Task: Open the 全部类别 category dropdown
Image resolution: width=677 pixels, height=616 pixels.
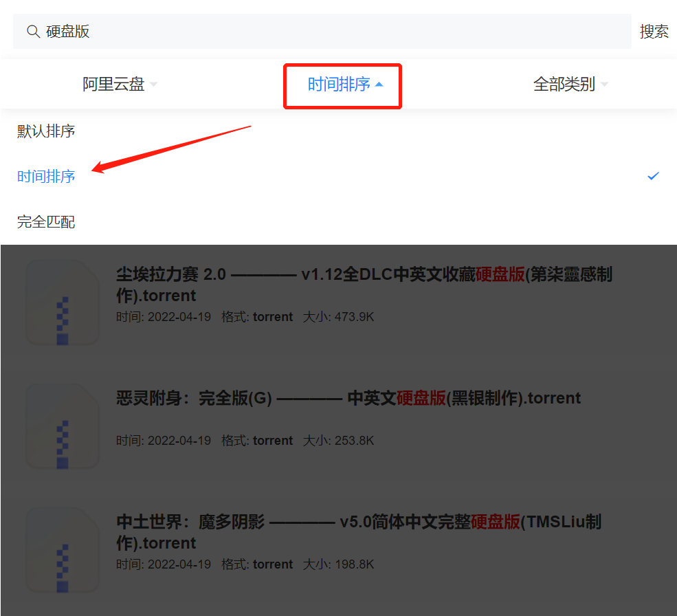Action: 570,85
